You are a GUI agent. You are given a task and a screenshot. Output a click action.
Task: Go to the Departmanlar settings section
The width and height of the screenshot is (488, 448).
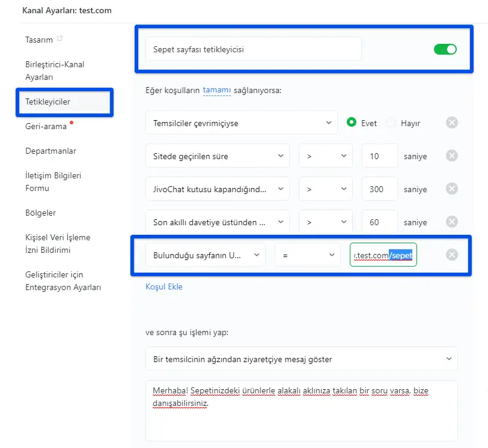click(50, 151)
